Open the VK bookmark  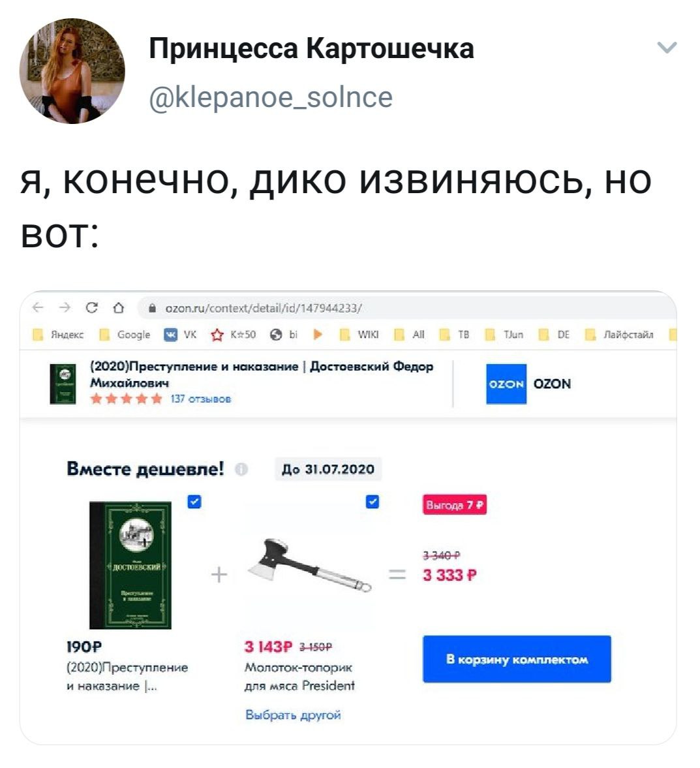click(180, 335)
